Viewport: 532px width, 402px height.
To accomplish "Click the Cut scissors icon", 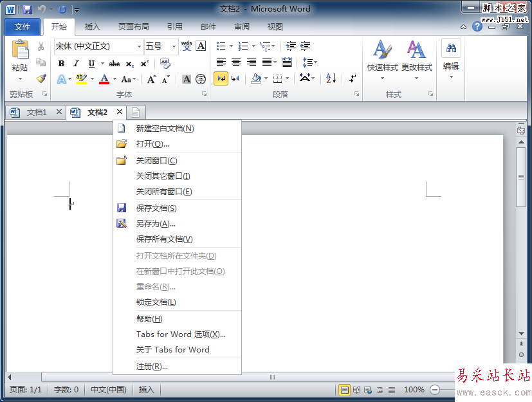I will coord(41,46).
